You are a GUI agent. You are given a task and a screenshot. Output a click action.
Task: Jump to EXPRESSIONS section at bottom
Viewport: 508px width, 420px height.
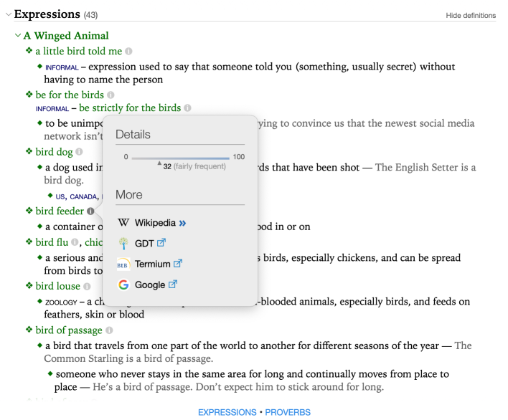click(x=227, y=412)
